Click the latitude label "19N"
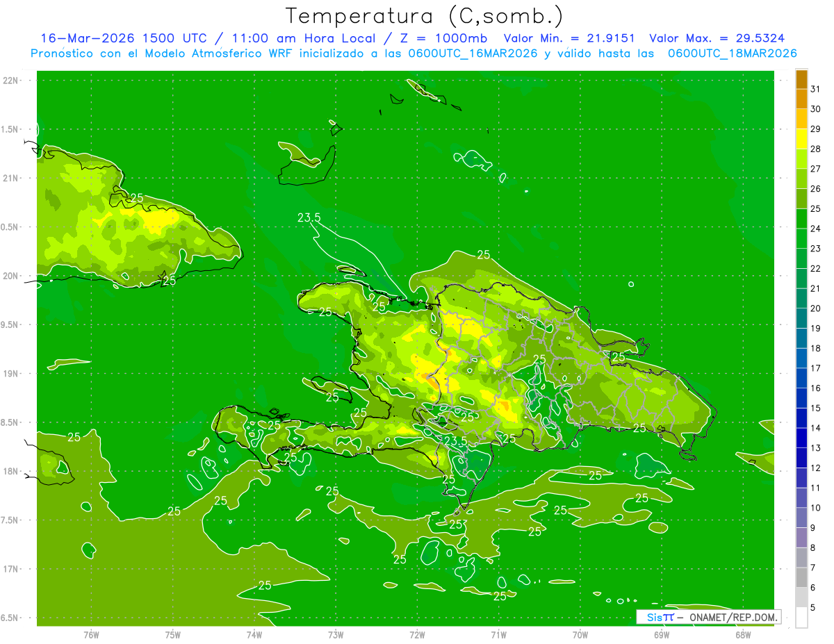834x644 pixels. pos(11,374)
